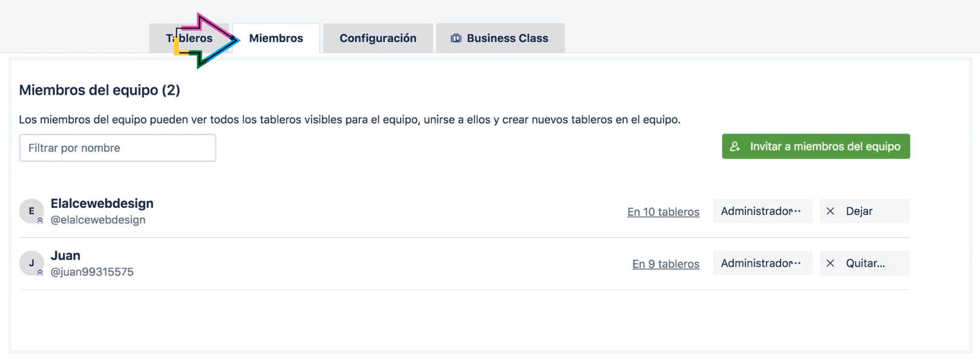Open the En 9 tableros link
This screenshot has height=361, width=980.
pos(665,264)
